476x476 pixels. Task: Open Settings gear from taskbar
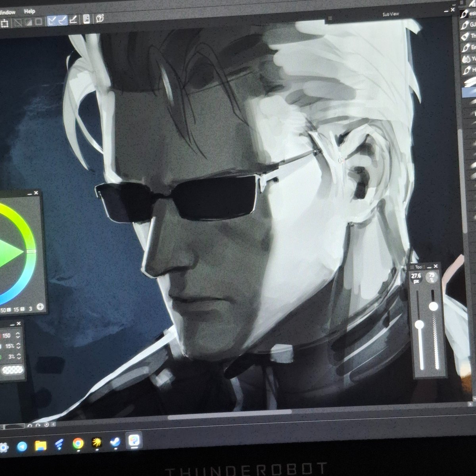coord(4,448)
